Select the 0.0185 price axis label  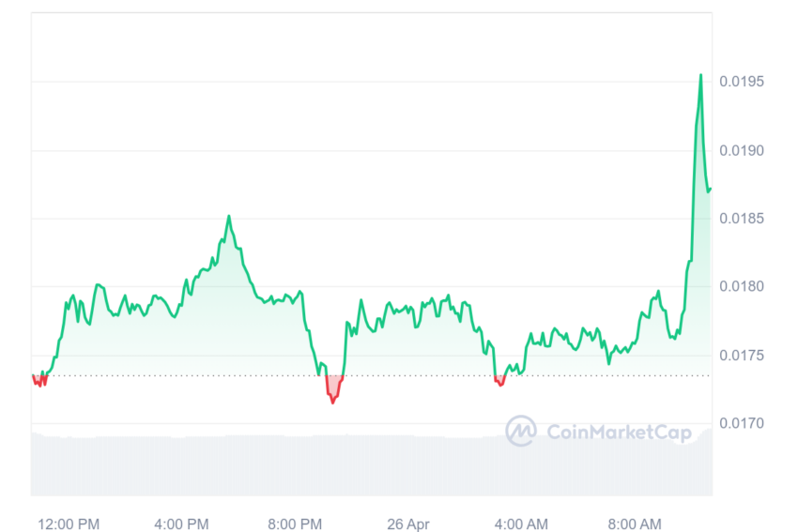click(742, 219)
